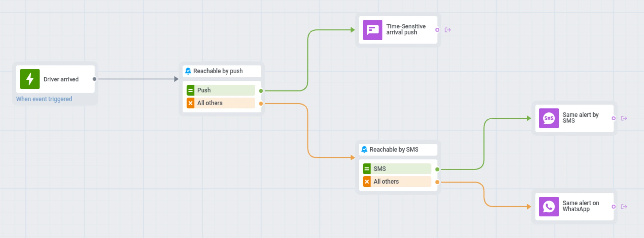Click the green lightning bolt trigger icon
This screenshot has height=238, width=644.
tap(30, 79)
